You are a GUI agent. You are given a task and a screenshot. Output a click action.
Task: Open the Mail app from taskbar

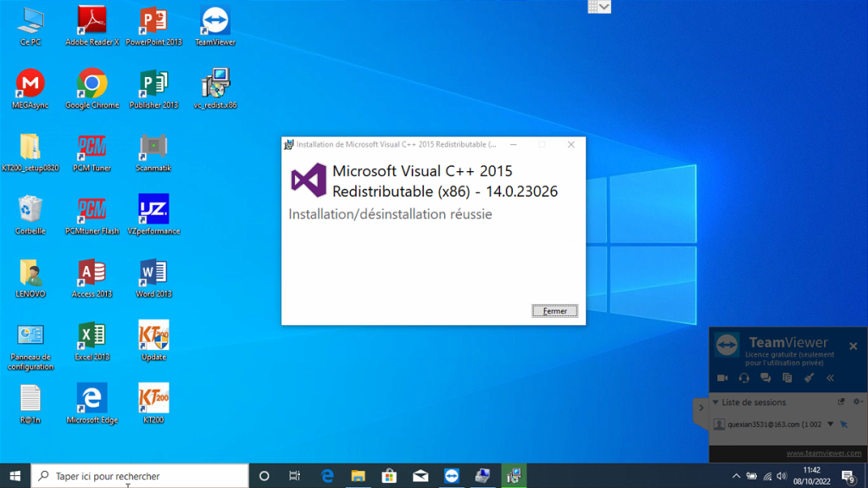[x=420, y=476]
